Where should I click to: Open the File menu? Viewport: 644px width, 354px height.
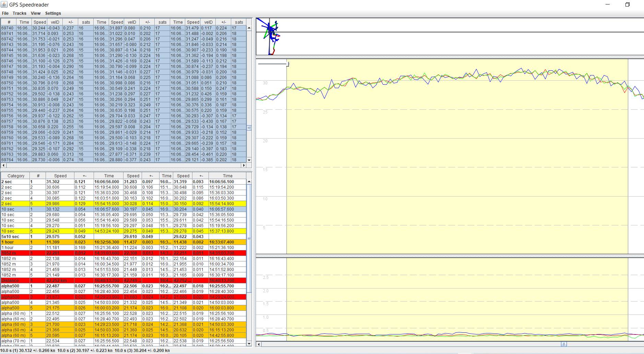[5, 13]
